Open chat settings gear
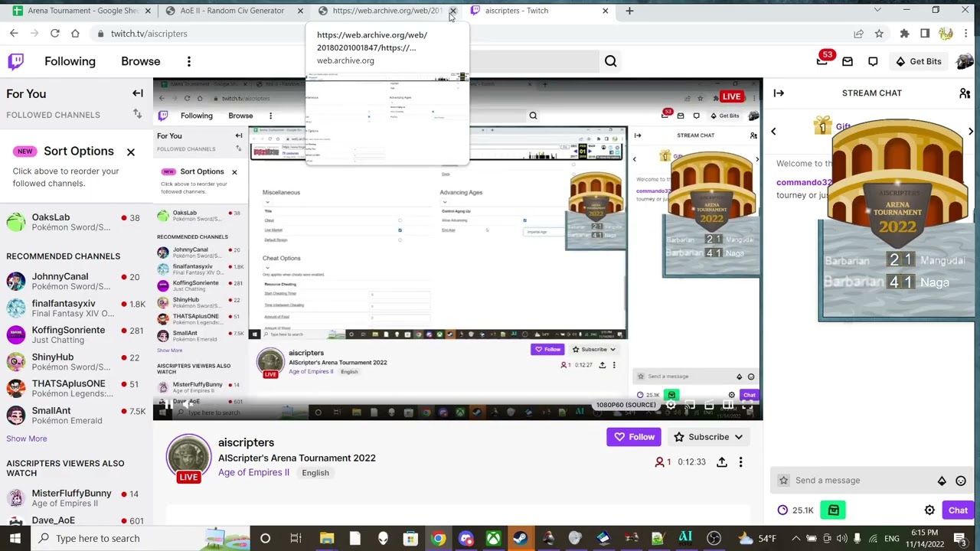 pos(929,510)
